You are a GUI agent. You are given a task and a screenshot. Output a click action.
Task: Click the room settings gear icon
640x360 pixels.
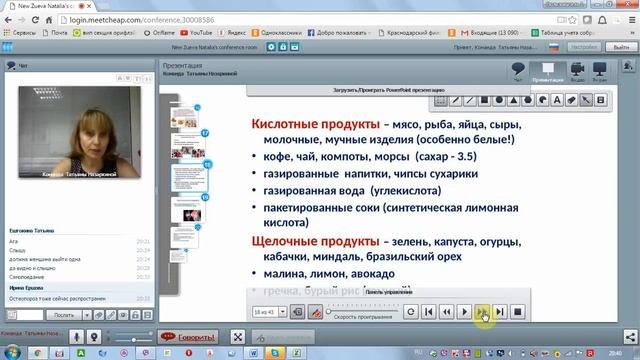271,47
